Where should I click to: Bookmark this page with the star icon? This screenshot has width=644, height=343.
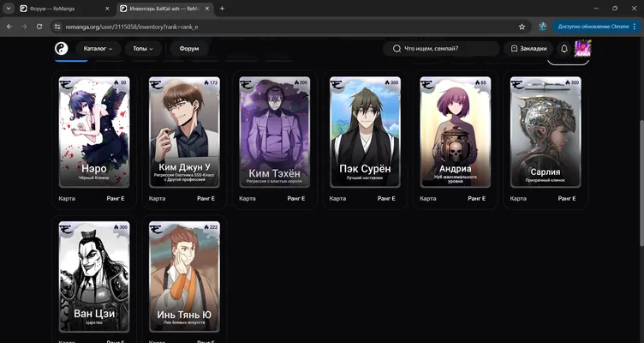pyautogui.click(x=522, y=27)
